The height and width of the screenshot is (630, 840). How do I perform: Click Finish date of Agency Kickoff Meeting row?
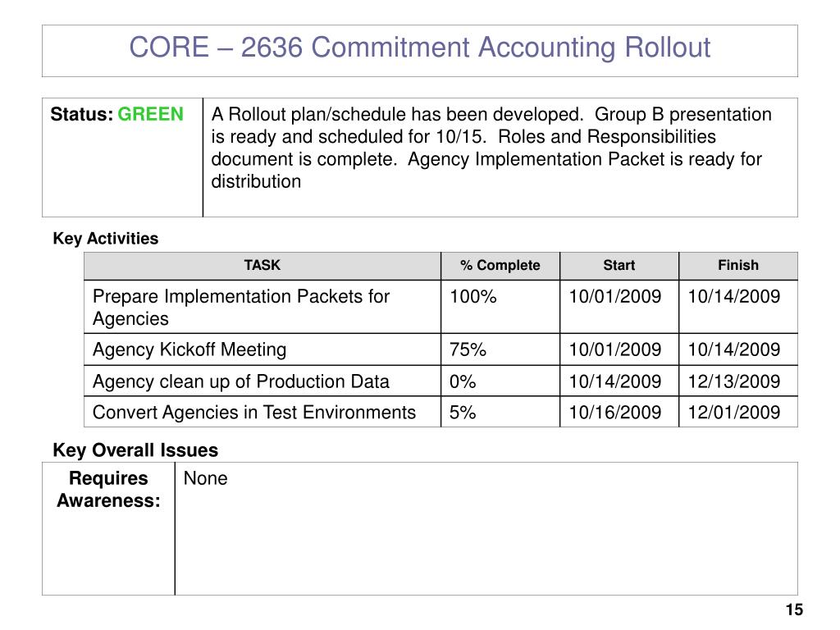click(x=738, y=349)
